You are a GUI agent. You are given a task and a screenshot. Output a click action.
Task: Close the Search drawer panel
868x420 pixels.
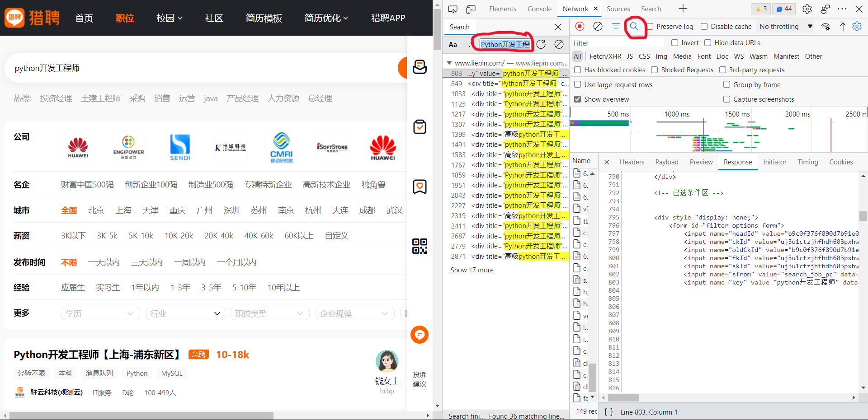558,27
